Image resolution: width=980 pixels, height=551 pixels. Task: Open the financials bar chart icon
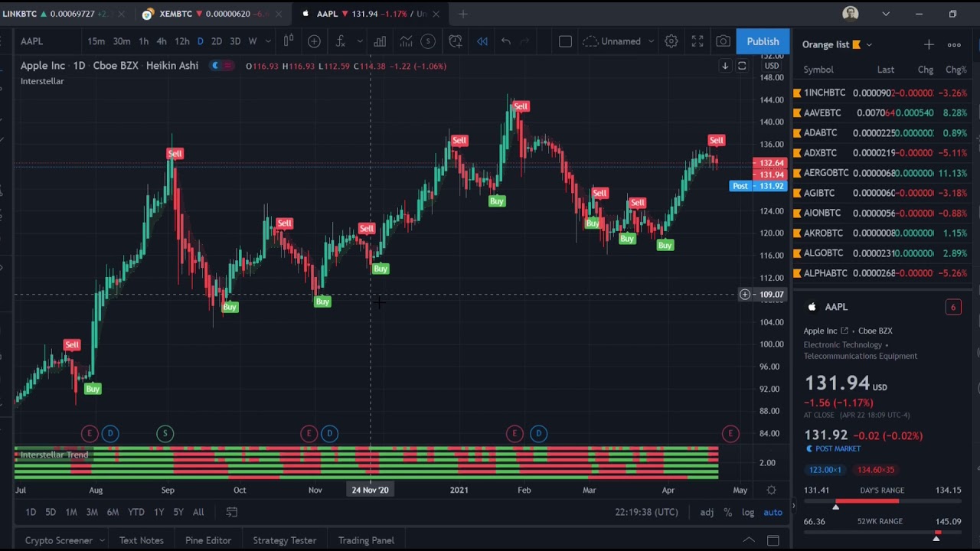380,41
